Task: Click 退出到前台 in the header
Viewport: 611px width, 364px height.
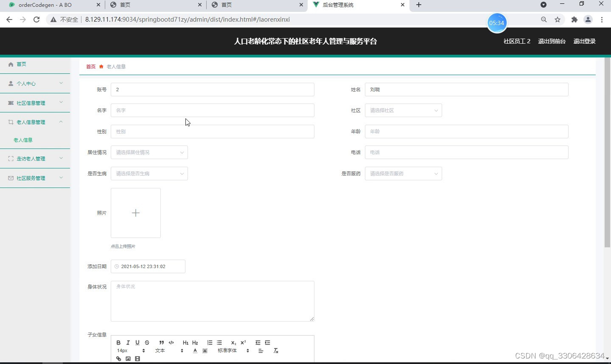Action: (x=552, y=41)
